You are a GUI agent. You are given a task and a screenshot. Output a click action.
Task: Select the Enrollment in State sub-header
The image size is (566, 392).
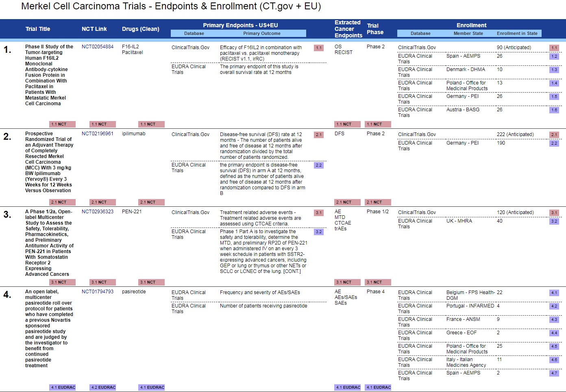tap(517, 33)
